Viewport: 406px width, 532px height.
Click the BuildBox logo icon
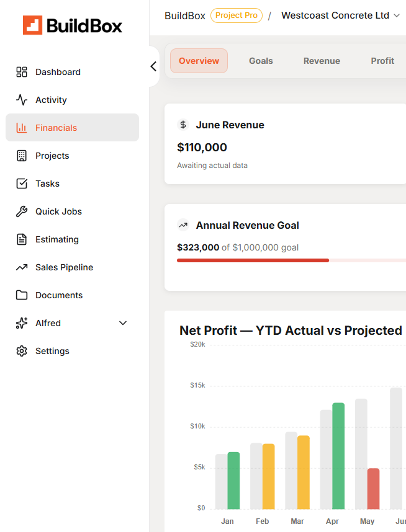coord(33,25)
